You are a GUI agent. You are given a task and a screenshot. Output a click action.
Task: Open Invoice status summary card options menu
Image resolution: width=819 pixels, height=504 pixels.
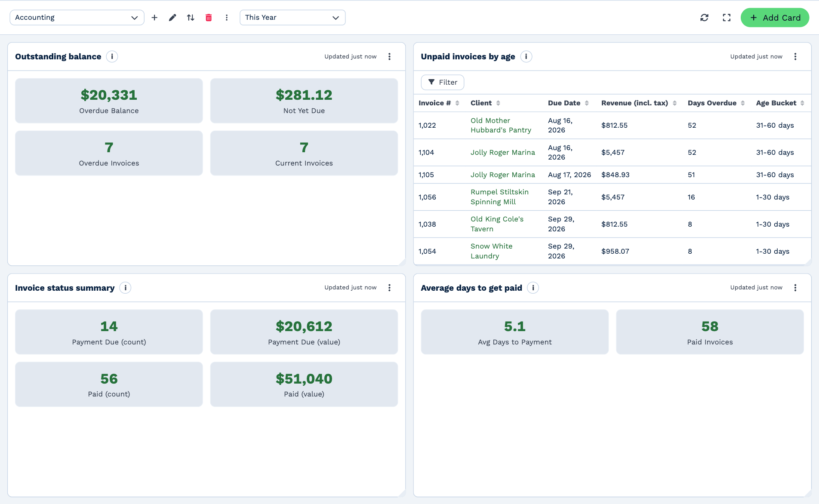point(389,288)
